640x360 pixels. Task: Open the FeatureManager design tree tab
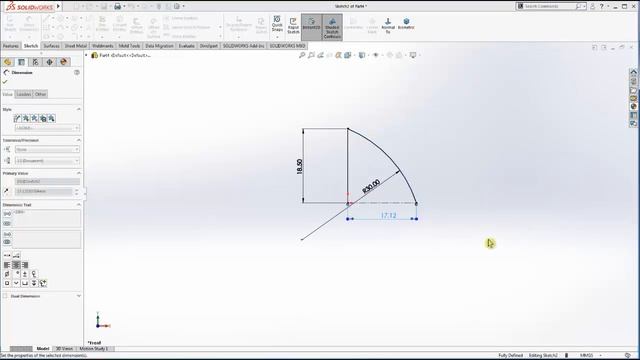[7, 62]
